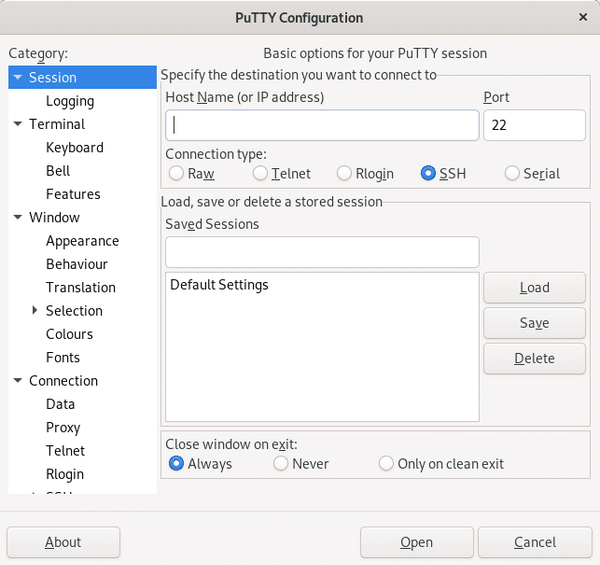Image resolution: width=600 pixels, height=565 pixels.
Task: Click Open to start the session
Action: (x=417, y=542)
